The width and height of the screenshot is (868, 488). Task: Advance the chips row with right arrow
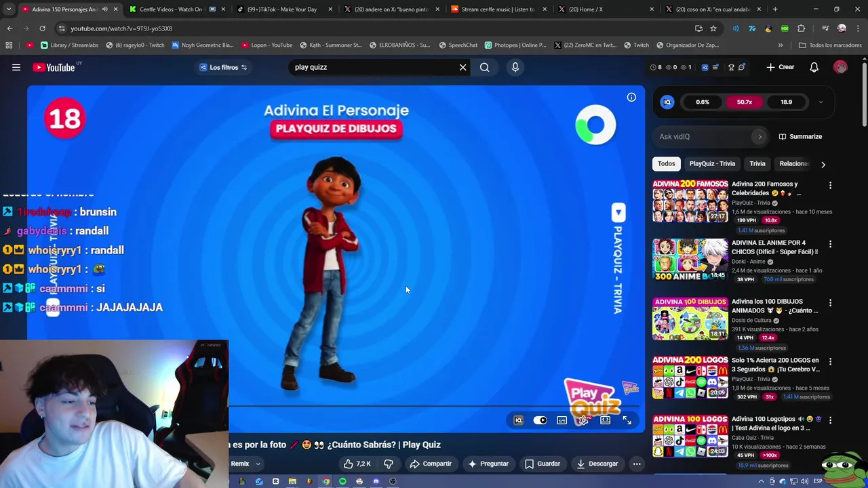(823, 164)
